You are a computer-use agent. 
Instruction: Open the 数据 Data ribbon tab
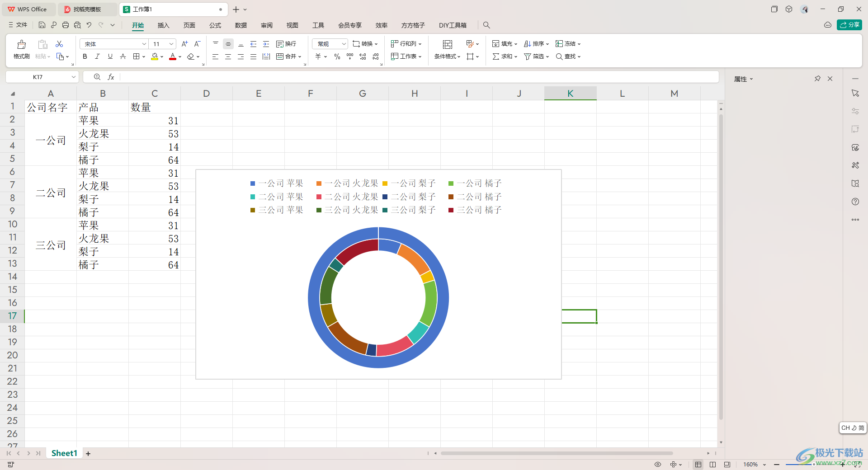[x=241, y=25]
